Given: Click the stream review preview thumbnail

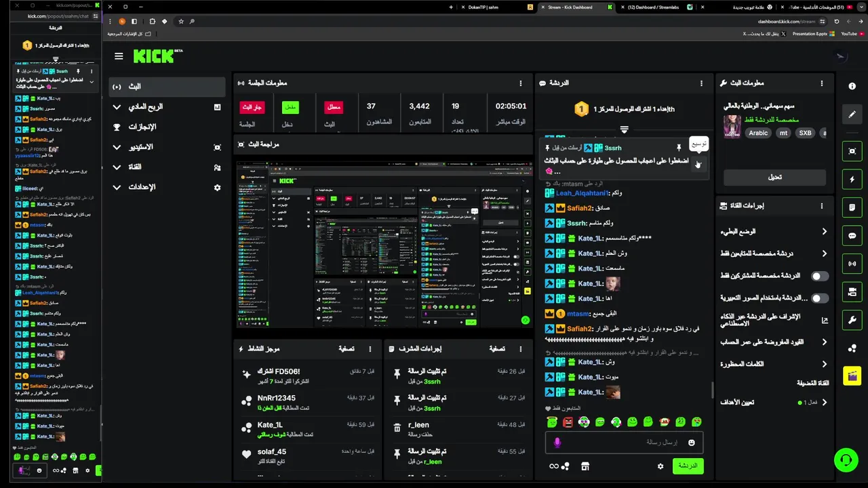Looking at the screenshot, I should coord(384,245).
